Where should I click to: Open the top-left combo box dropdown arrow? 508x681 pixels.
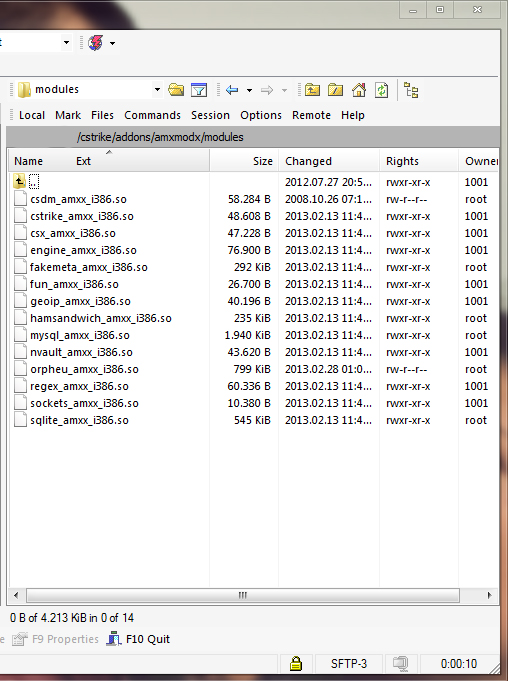[x=66, y=43]
